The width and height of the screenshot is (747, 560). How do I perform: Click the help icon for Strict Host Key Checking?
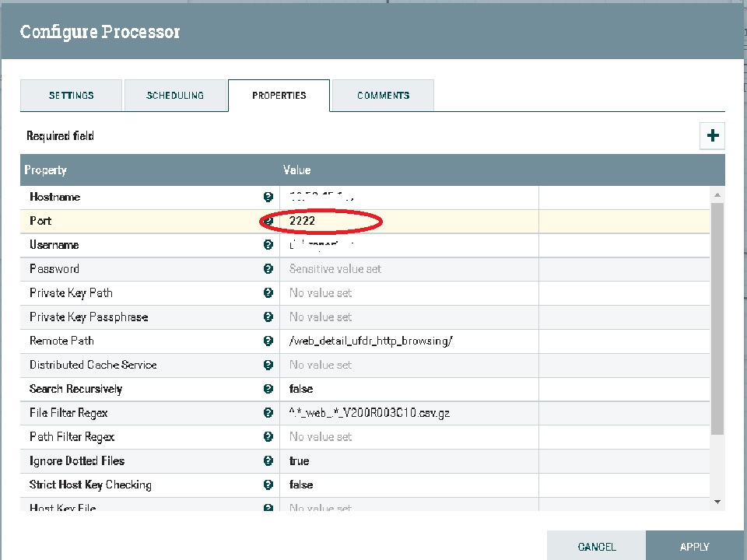(x=268, y=485)
